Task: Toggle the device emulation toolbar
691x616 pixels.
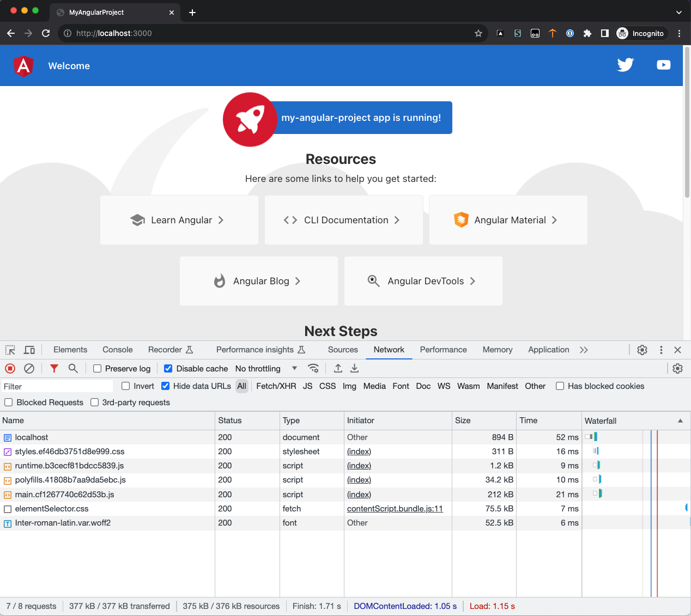Action: click(x=29, y=350)
